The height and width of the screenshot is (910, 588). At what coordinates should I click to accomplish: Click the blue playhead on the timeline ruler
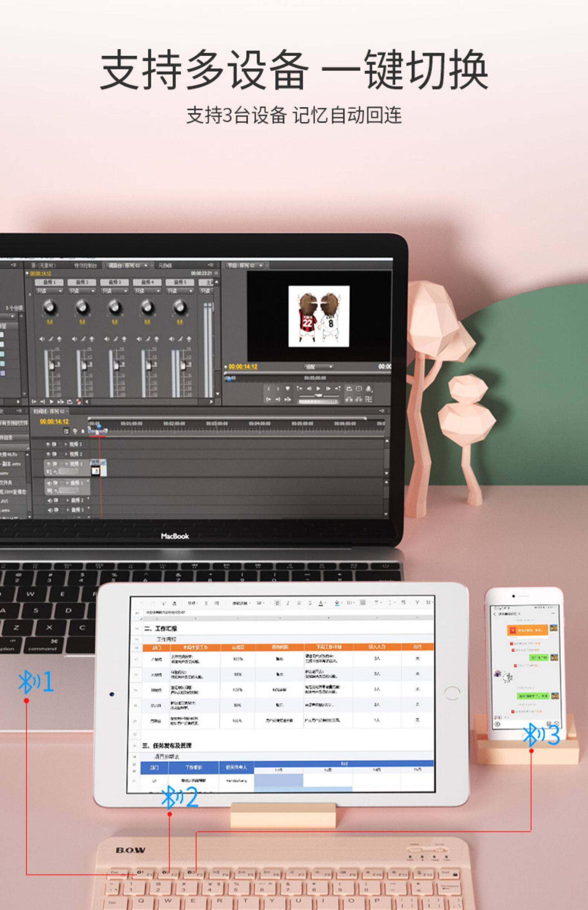point(99,426)
